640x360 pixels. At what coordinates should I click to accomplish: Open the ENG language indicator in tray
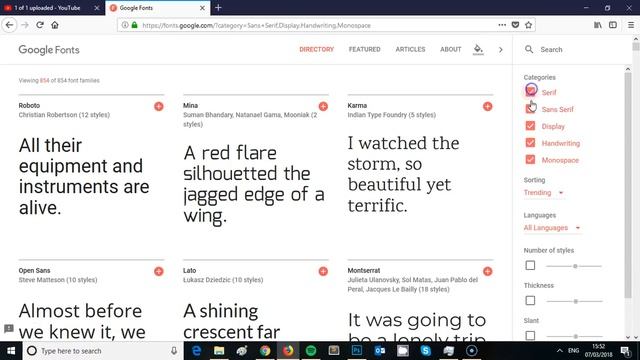[x=573, y=351]
